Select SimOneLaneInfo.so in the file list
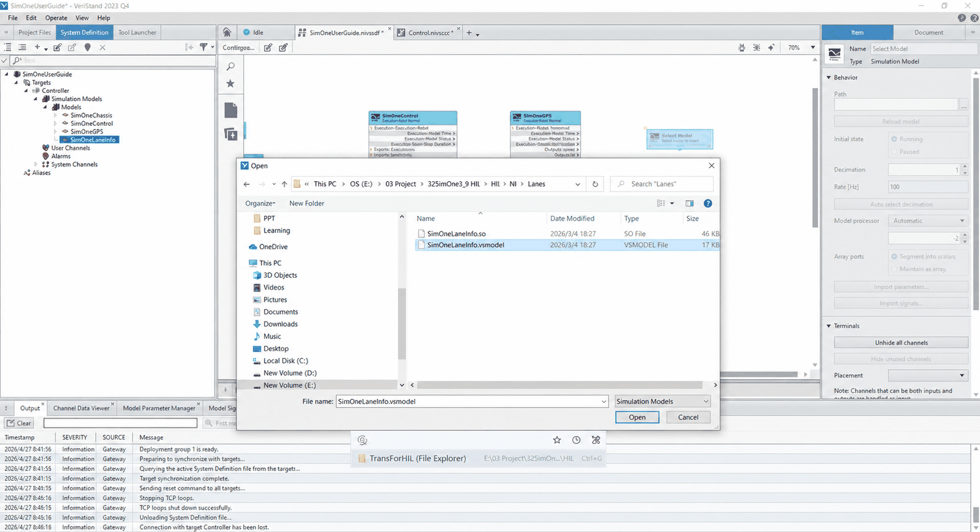The height and width of the screenshot is (532, 980). coord(456,233)
